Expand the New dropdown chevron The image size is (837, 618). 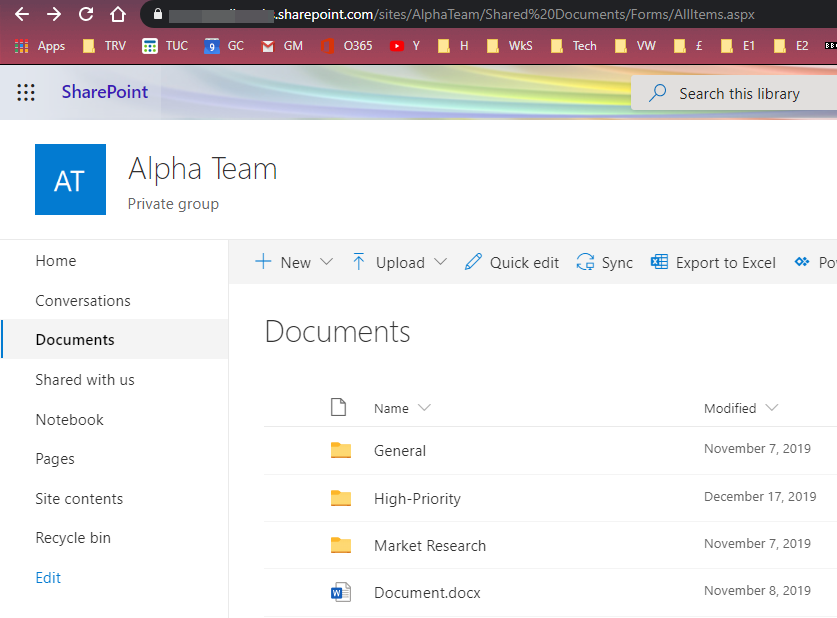click(326, 262)
